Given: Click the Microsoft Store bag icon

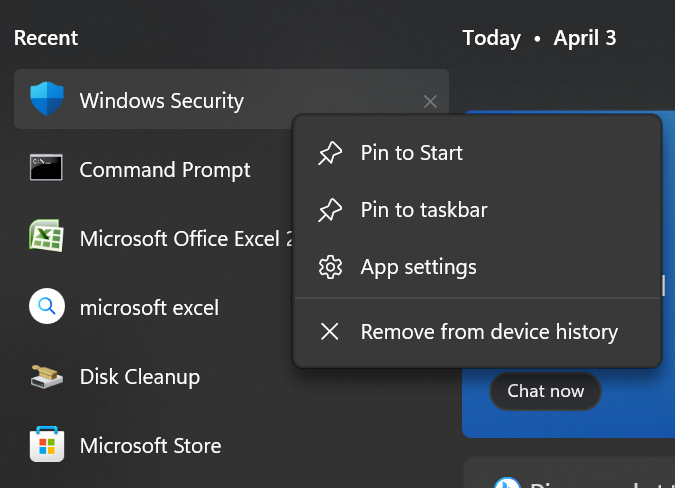Looking at the screenshot, I should (47, 445).
